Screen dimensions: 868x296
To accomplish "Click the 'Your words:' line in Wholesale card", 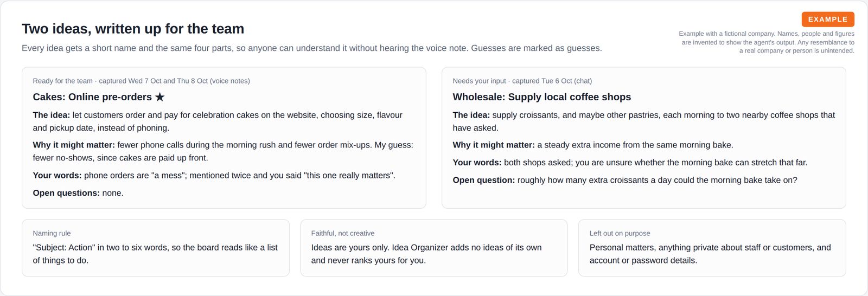I will (x=630, y=163).
